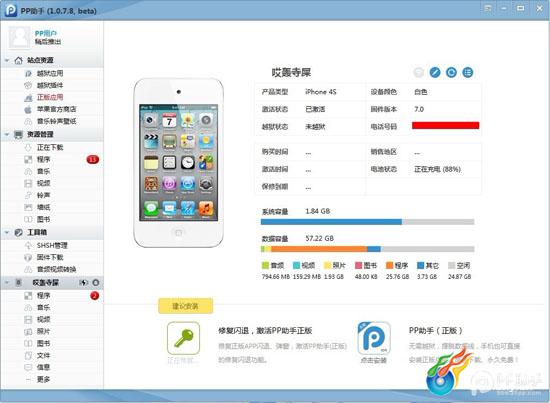Click the pencil edit icon beside device name

click(x=435, y=73)
